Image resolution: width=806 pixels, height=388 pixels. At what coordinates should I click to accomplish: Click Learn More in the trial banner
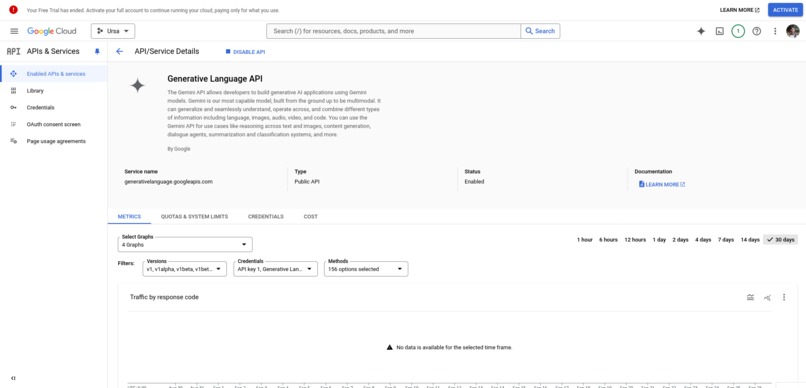(x=739, y=10)
